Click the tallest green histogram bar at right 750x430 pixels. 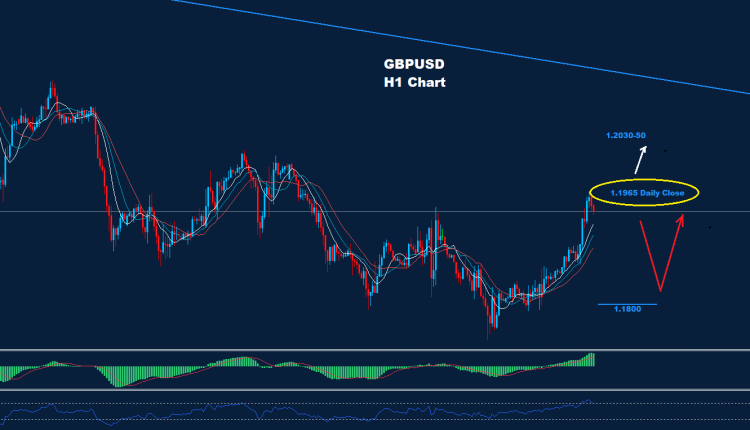click(592, 360)
